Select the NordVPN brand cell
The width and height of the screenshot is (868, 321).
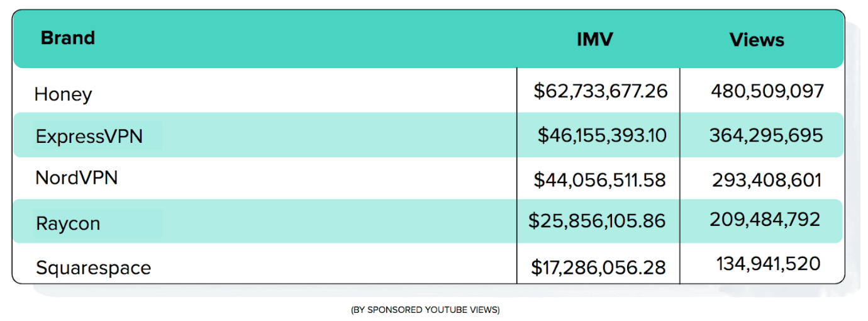(x=77, y=178)
